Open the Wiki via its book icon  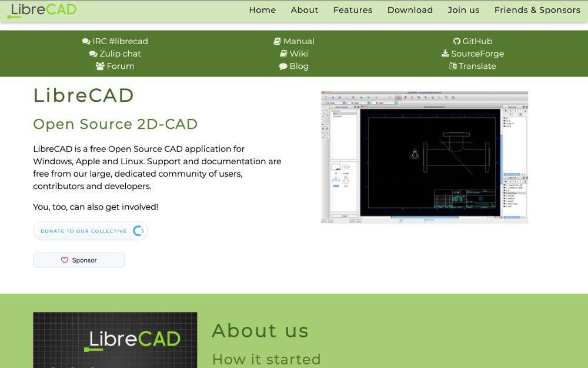(283, 54)
